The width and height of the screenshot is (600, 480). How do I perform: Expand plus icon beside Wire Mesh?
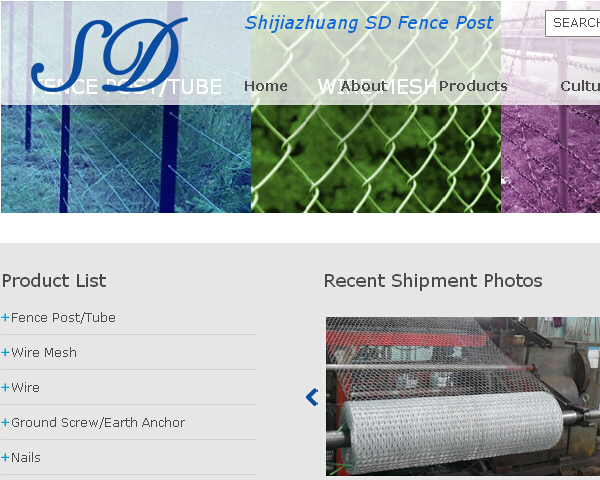coord(5,352)
